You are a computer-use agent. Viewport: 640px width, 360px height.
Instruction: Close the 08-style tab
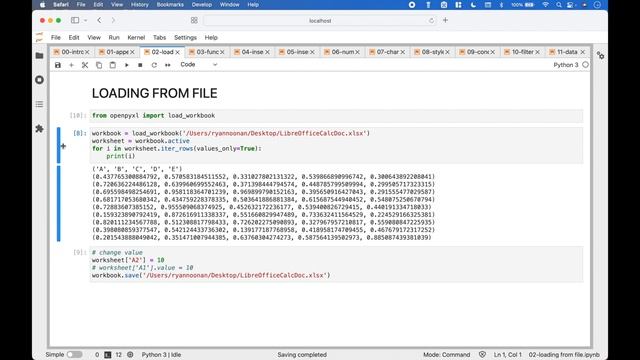coord(447,52)
